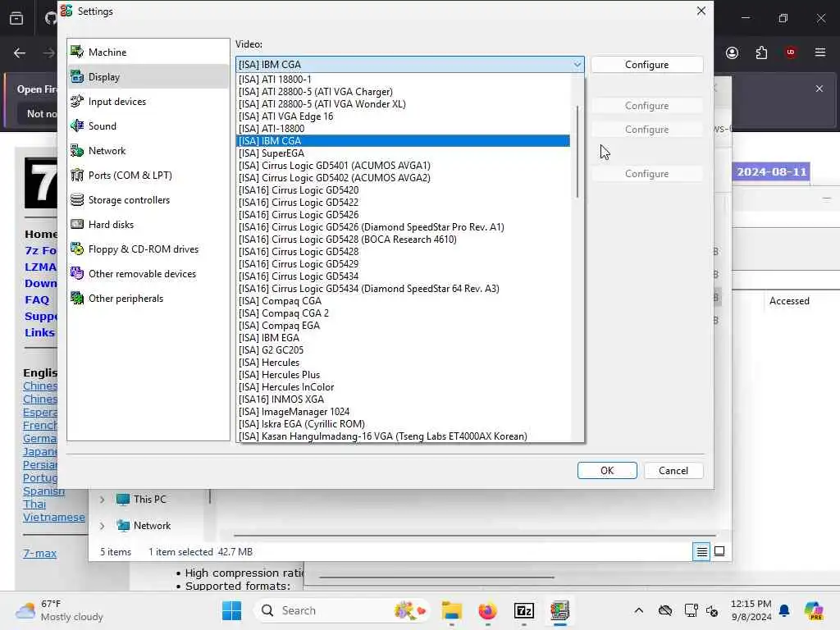Image resolution: width=840 pixels, height=630 pixels.
Task: Go back in Firefox
Action: (x=20, y=52)
